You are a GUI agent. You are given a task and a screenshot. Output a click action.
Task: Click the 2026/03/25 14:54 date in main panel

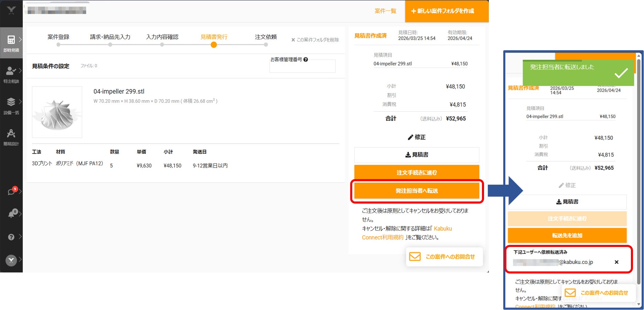(417, 39)
